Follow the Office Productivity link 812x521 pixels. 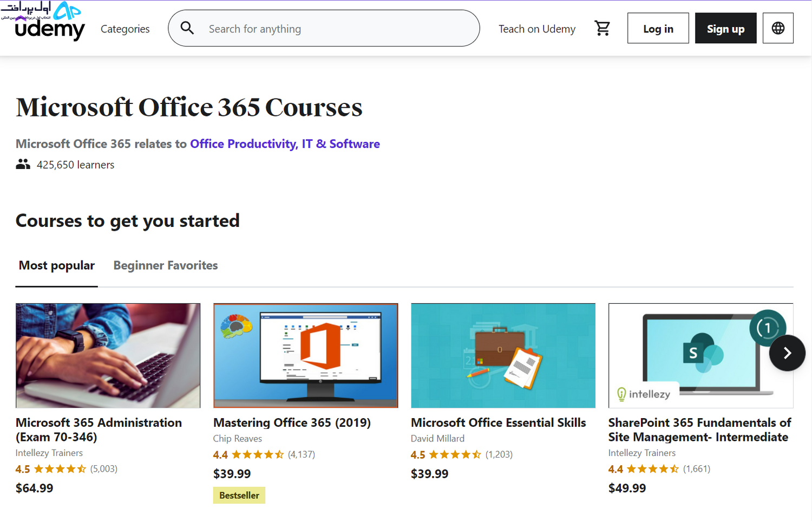point(244,144)
